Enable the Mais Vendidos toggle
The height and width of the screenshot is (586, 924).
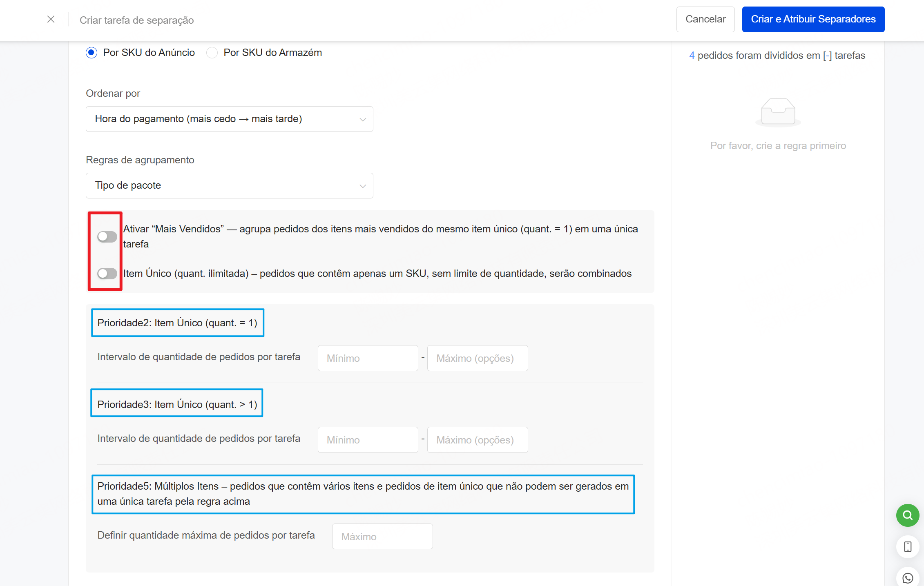click(107, 236)
